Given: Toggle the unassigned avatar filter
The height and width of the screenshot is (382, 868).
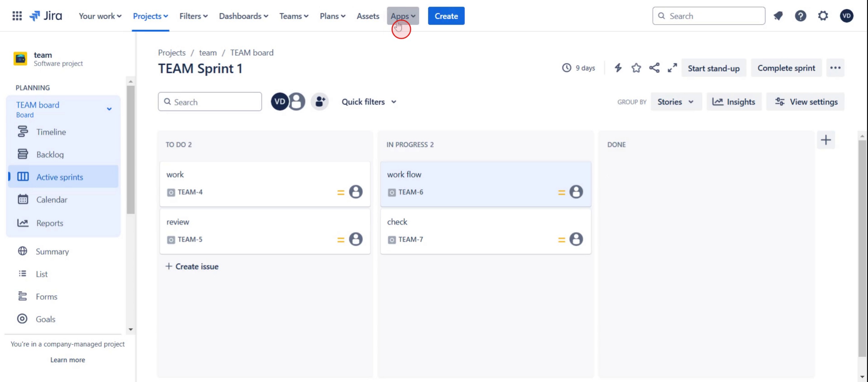Looking at the screenshot, I should click(297, 102).
